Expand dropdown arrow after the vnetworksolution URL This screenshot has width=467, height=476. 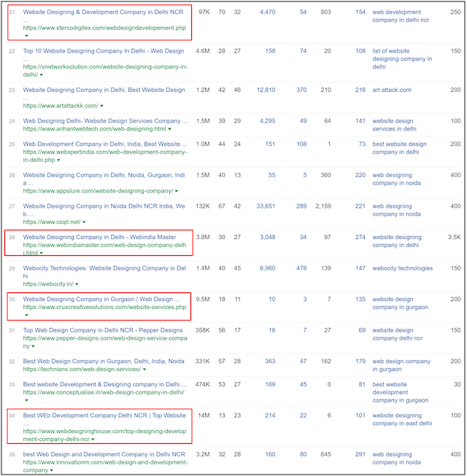[42, 74]
